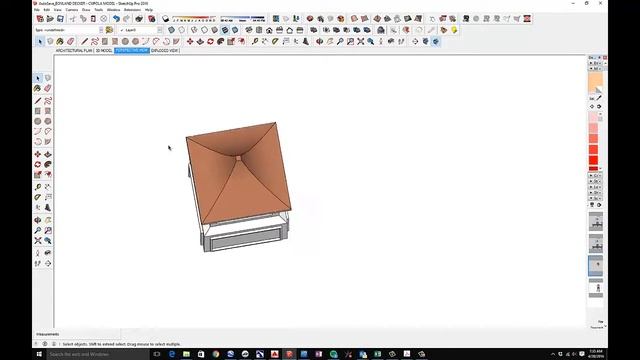Viewport: 640px width, 360px height.
Task: Open the Camera menu
Action: tap(71, 9)
